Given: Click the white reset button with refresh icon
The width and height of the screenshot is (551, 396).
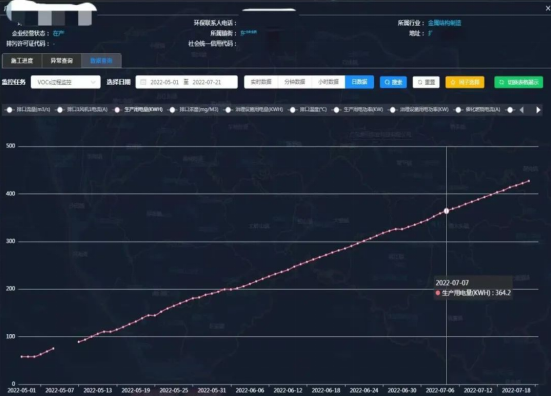Looking at the screenshot, I should [x=426, y=82].
